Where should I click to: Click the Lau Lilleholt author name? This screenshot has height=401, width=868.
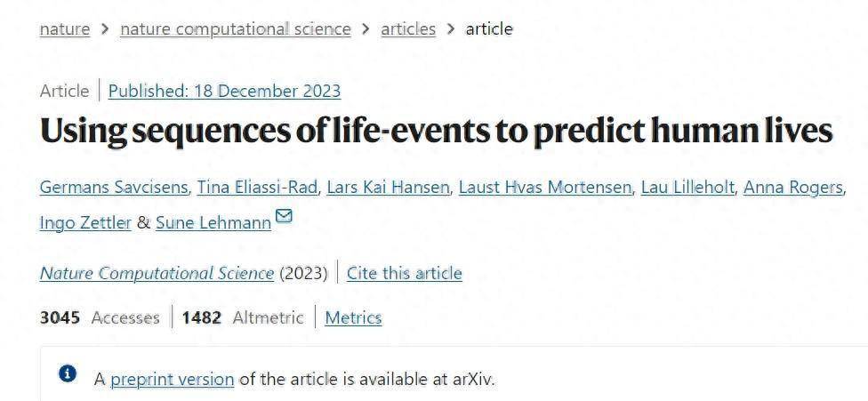coord(687,187)
